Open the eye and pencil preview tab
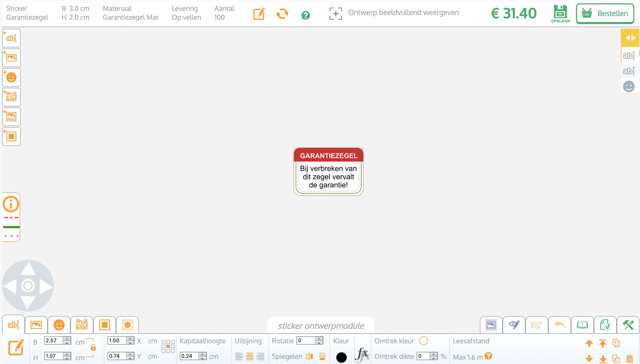Image resolution: width=640 pixels, height=364 pixels. pos(514,325)
